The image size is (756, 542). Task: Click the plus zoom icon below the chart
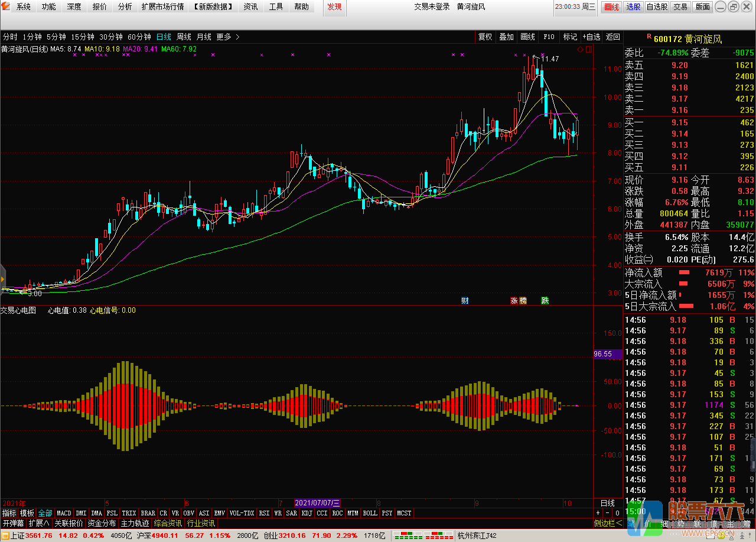click(598, 513)
